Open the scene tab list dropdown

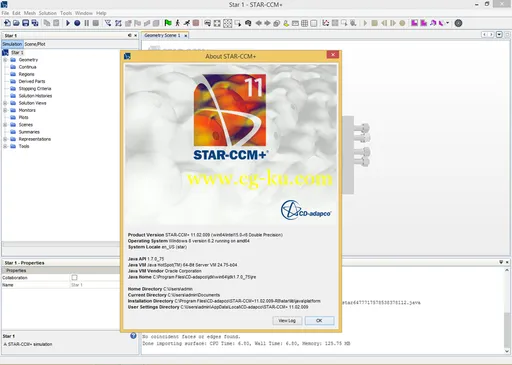(499, 35)
